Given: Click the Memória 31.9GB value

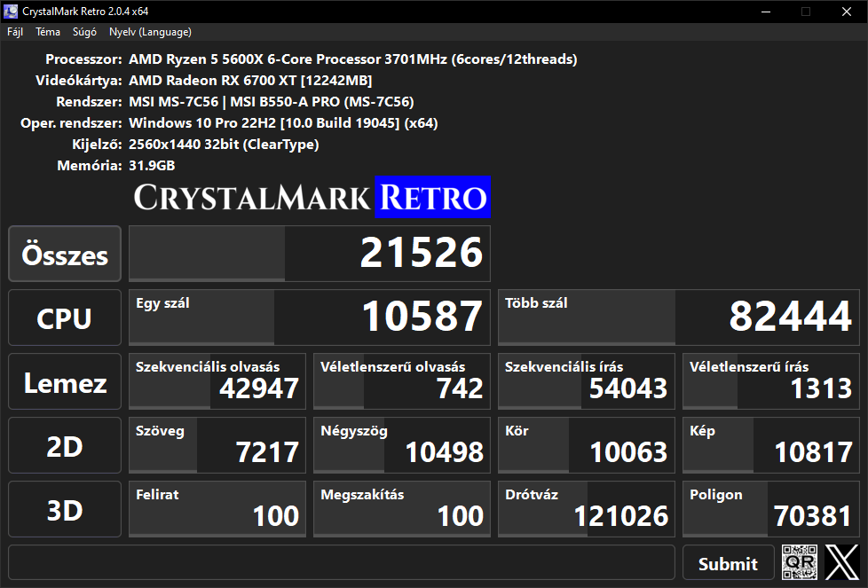Looking at the screenshot, I should coord(152,165).
